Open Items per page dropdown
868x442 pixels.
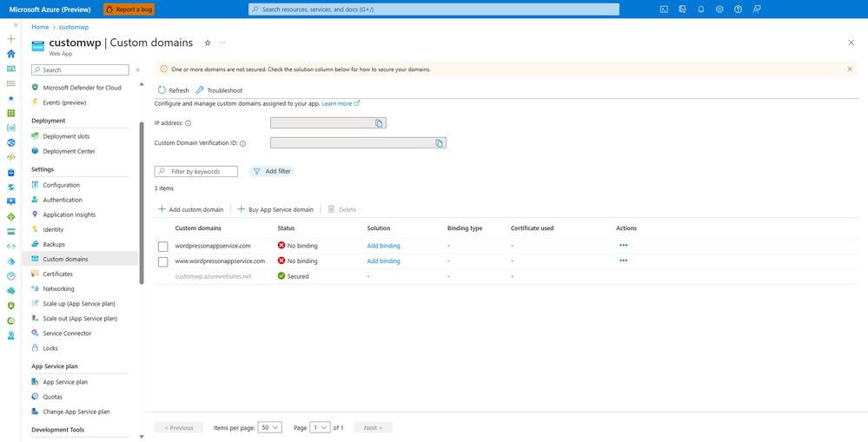(x=271, y=427)
